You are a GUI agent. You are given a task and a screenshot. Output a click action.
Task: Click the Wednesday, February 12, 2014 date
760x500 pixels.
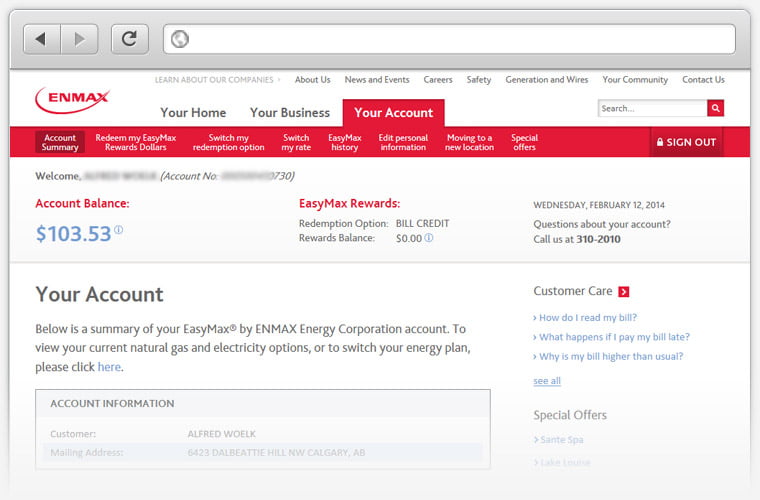click(599, 205)
